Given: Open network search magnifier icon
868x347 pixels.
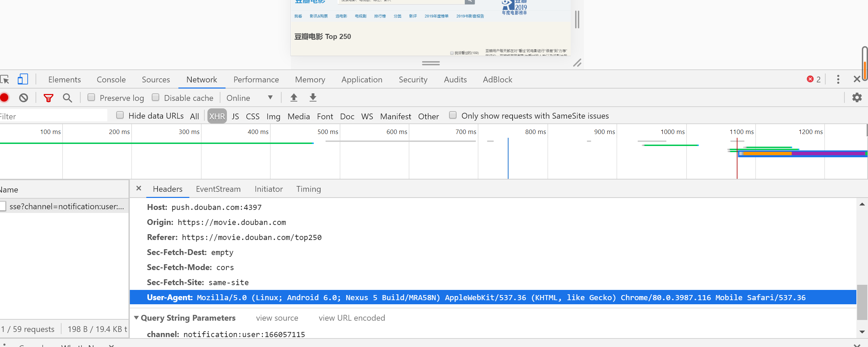Looking at the screenshot, I should click(x=68, y=98).
